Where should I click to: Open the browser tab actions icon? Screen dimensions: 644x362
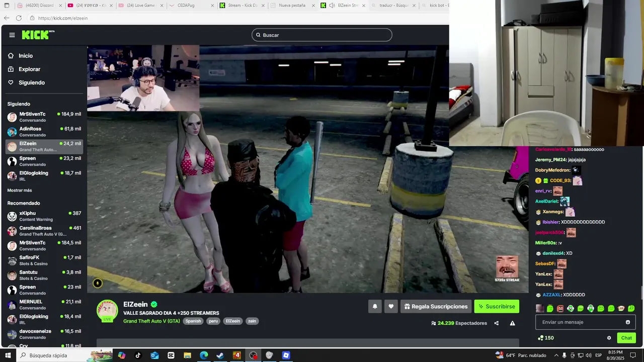pyautogui.click(x=7, y=6)
